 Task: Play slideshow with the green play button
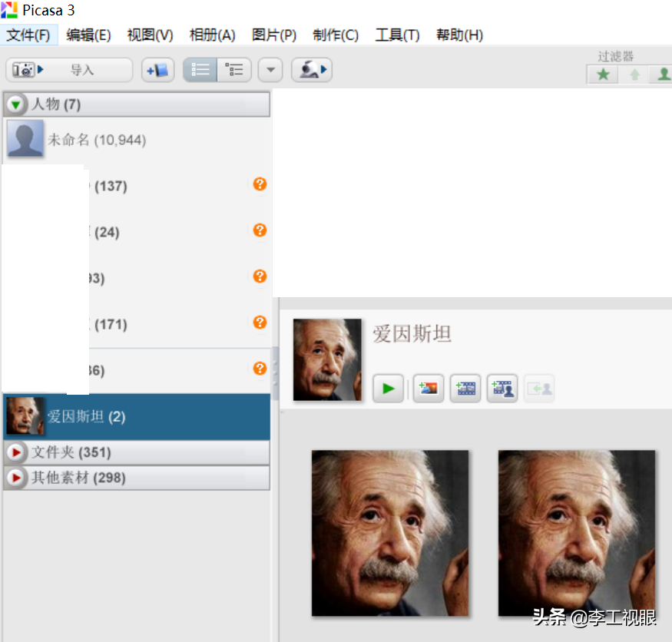(389, 389)
